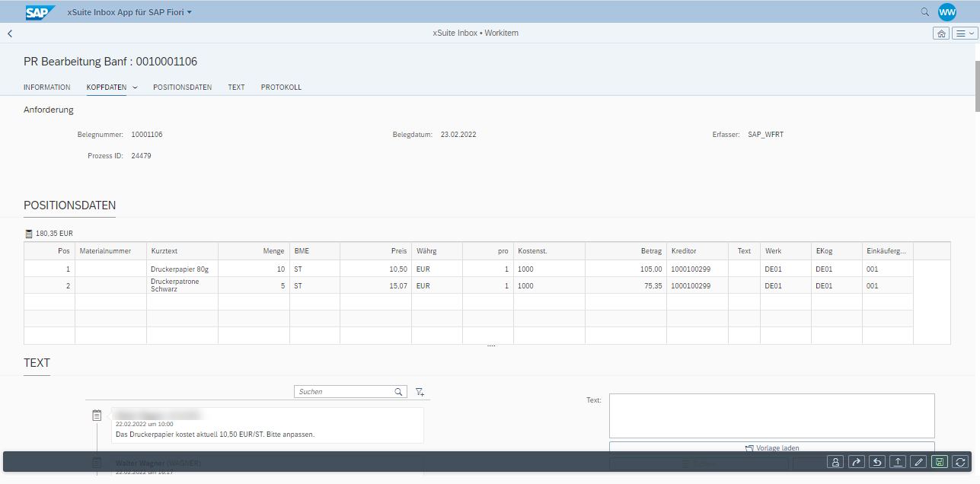The height and width of the screenshot is (484, 980).
Task: Click the reject back-arrow icon in bottom toolbar
Action: click(x=876, y=461)
